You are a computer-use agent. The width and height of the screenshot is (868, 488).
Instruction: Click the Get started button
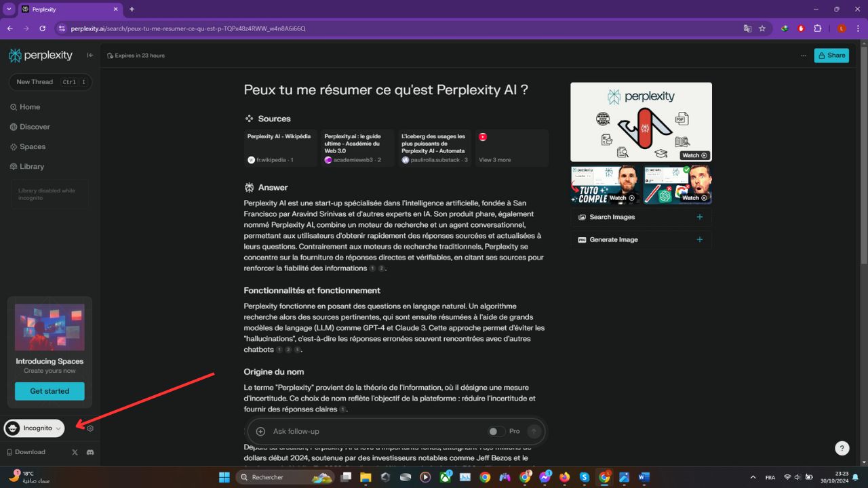50,391
